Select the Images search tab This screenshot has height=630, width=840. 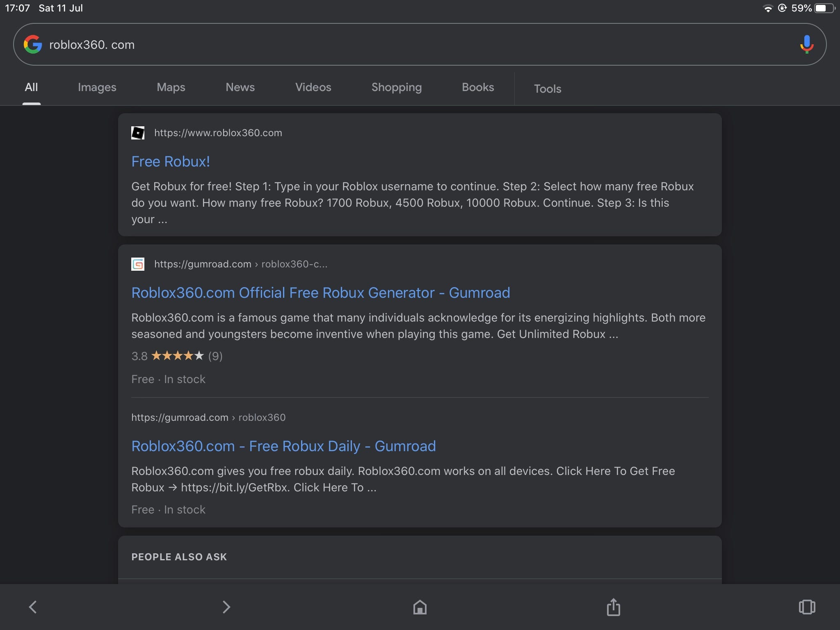[96, 87]
